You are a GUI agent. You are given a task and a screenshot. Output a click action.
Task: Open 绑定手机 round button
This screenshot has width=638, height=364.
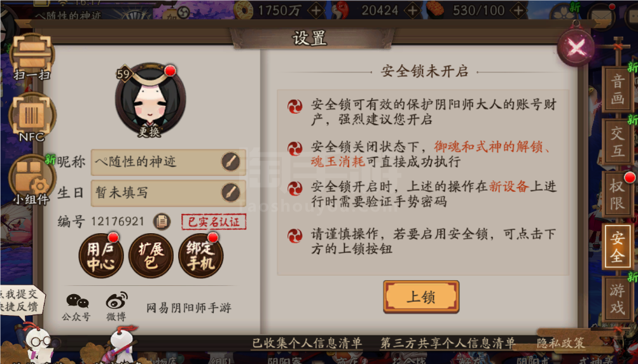(x=200, y=256)
